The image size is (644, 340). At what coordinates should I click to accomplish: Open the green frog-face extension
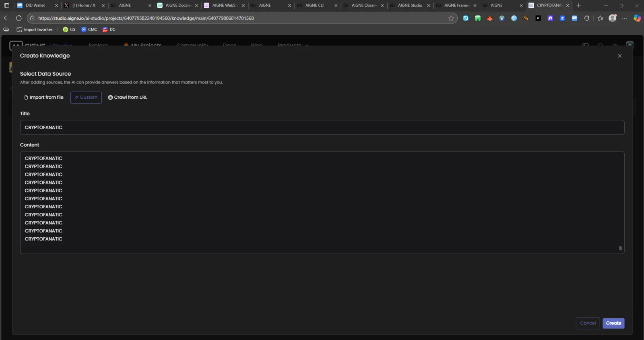pos(478,18)
